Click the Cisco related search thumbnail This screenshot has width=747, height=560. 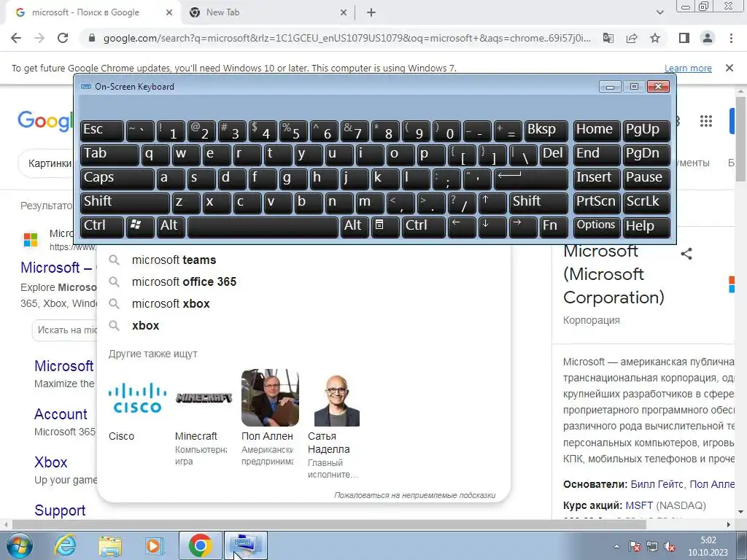click(137, 397)
